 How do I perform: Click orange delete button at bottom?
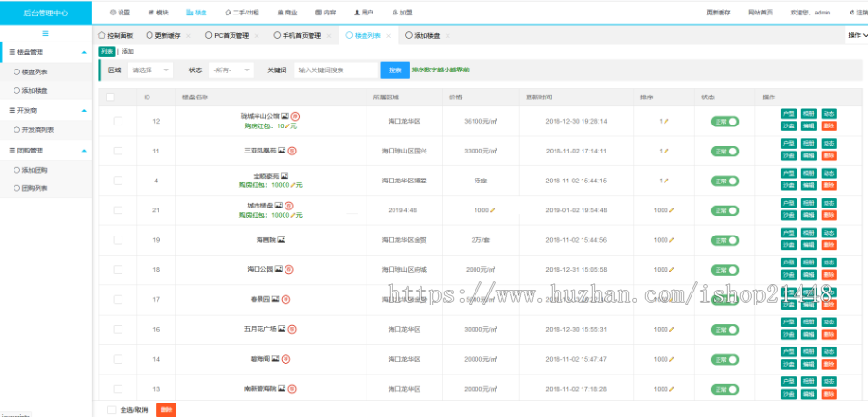167,410
